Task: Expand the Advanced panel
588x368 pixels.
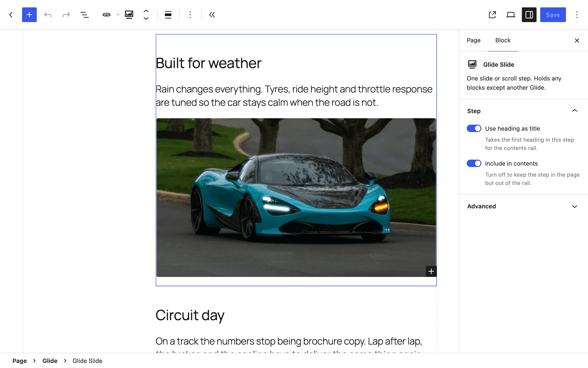Action: [x=523, y=206]
